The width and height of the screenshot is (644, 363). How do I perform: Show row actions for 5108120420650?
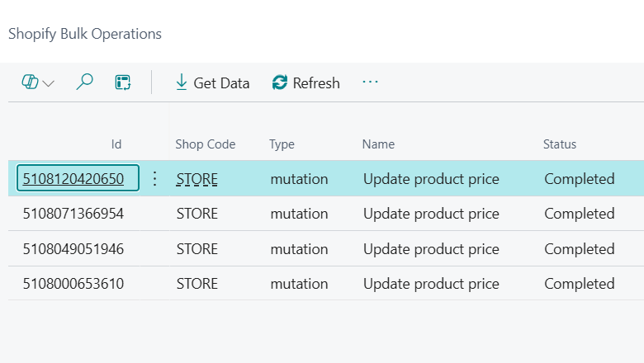pos(154,178)
